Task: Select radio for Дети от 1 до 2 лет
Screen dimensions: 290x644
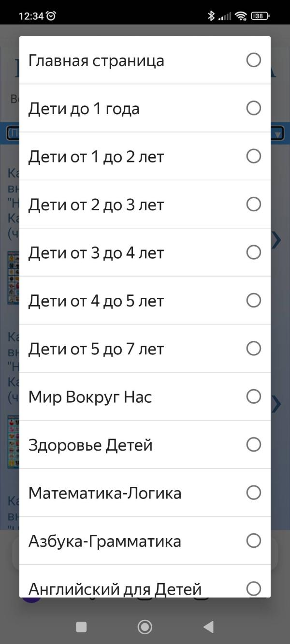Action: tap(253, 156)
